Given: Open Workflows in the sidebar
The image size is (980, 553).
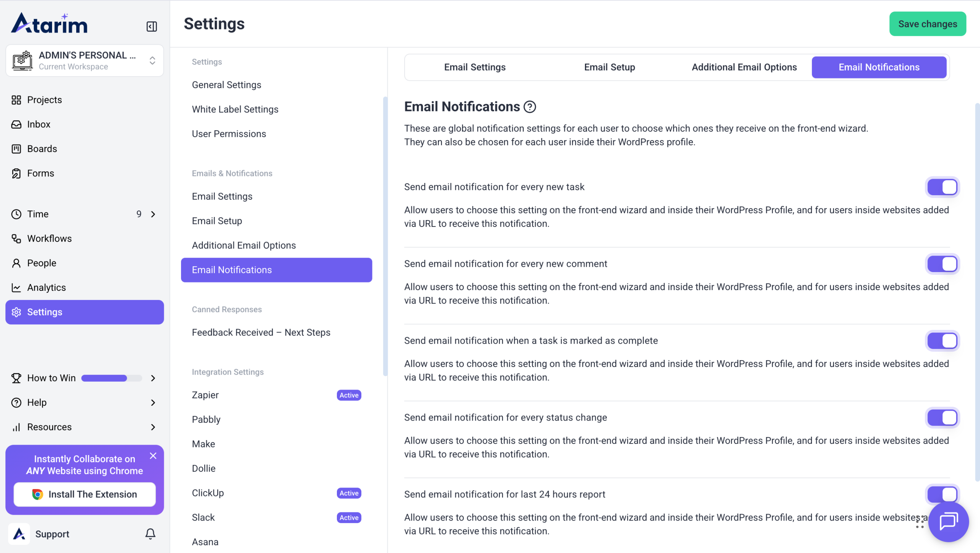Looking at the screenshot, I should (49, 238).
